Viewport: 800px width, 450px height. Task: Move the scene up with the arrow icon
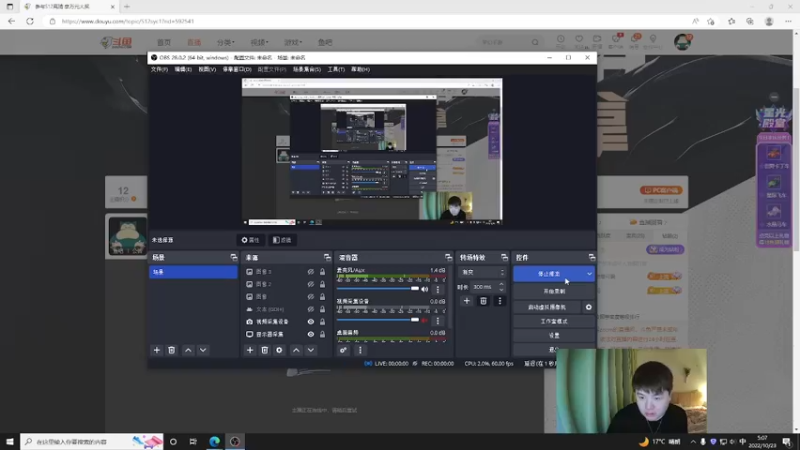[x=188, y=350]
